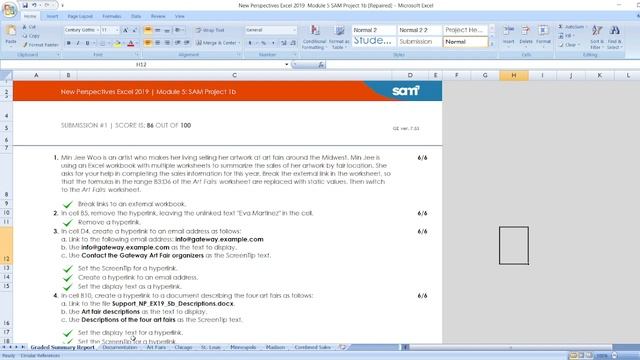Image resolution: width=640 pixels, height=360 pixels.
Task: Click the Merge & Center button
Action: tap(218, 43)
